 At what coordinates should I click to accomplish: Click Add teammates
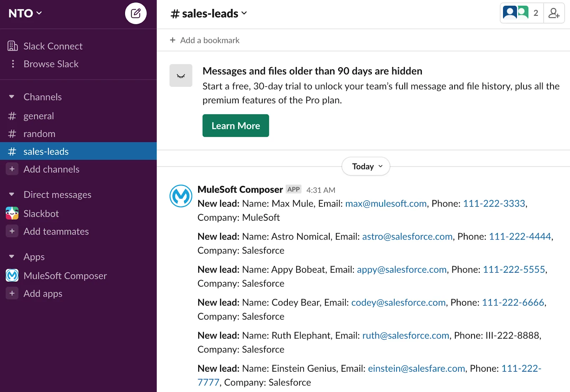[56, 231]
